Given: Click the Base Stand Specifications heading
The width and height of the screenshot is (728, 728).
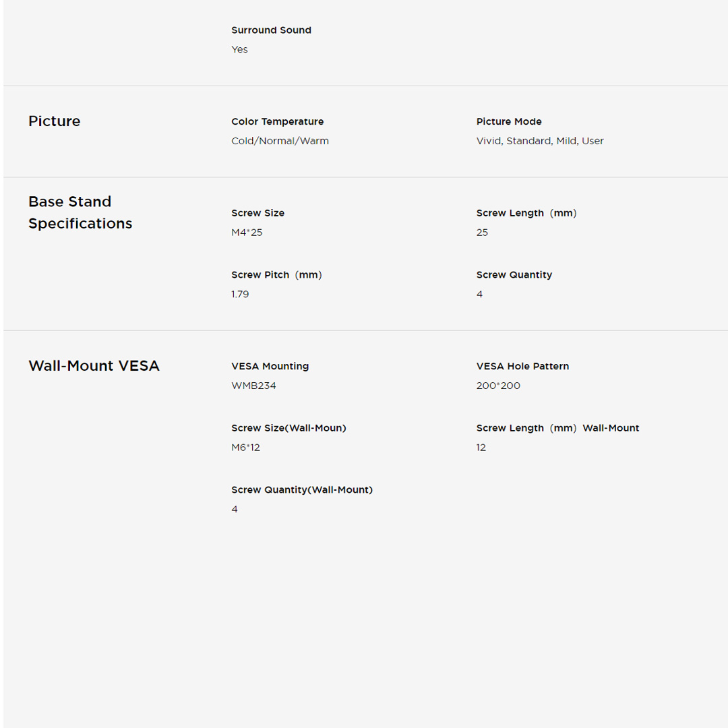Looking at the screenshot, I should click(x=80, y=212).
